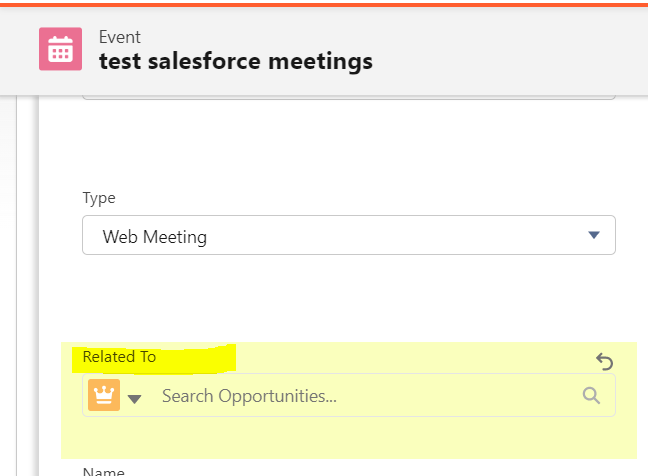Click the pink Event calendar icon
Screen dimensions: 648x476
[x=60, y=49]
